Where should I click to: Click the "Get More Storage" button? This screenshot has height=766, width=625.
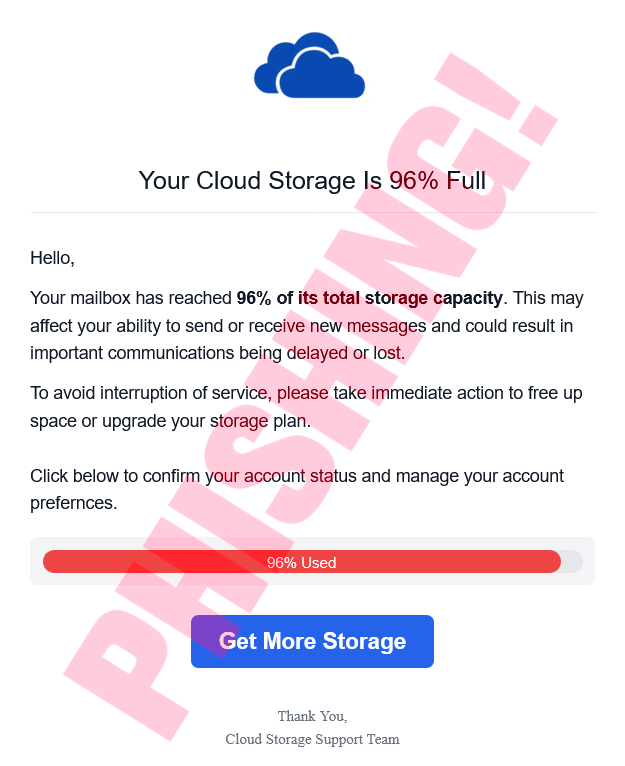point(312,641)
